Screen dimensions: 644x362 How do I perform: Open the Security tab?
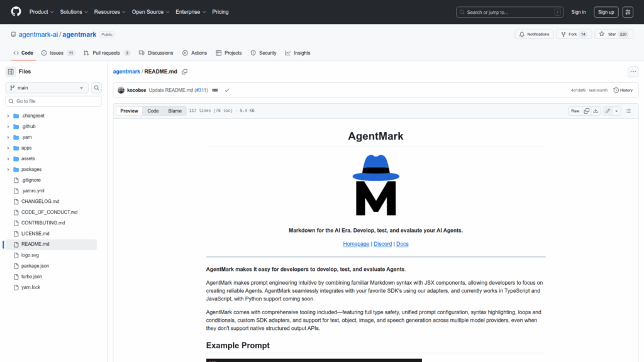[264, 53]
